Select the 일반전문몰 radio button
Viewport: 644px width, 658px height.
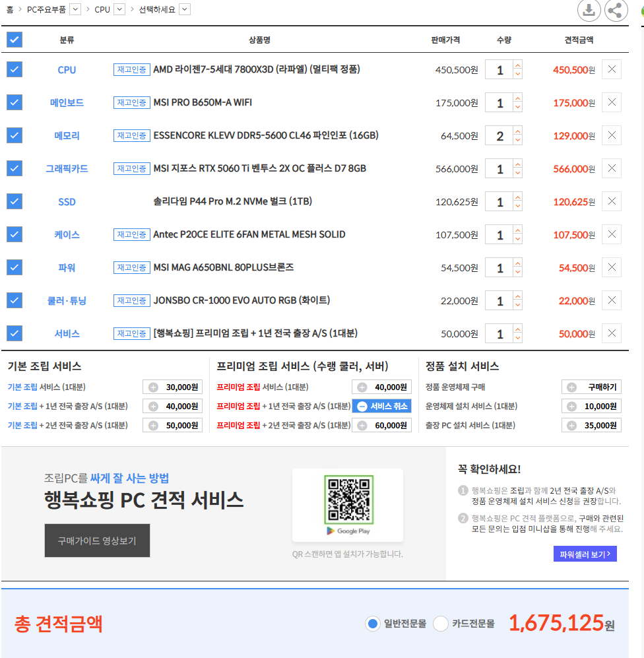pyautogui.click(x=373, y=624)
